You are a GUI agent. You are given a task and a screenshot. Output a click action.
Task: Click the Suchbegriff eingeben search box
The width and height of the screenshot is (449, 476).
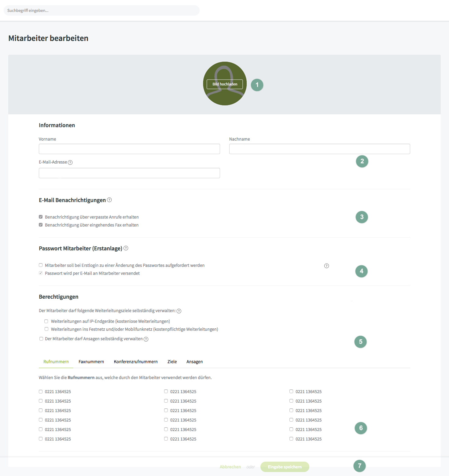[101, 10]
